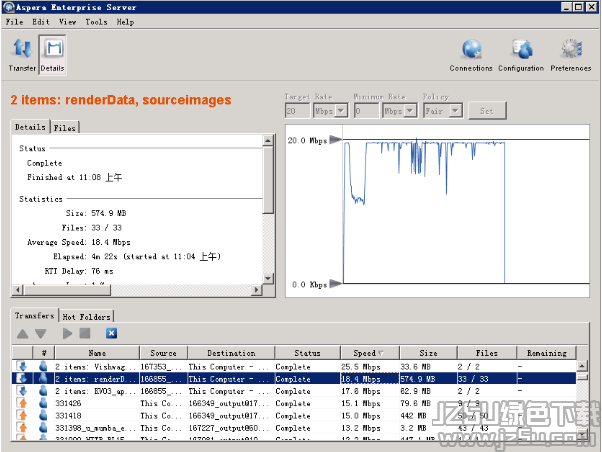Screen dimensions: 602x452
Task: Open Preferences gear icon
Action: [571, 55]
